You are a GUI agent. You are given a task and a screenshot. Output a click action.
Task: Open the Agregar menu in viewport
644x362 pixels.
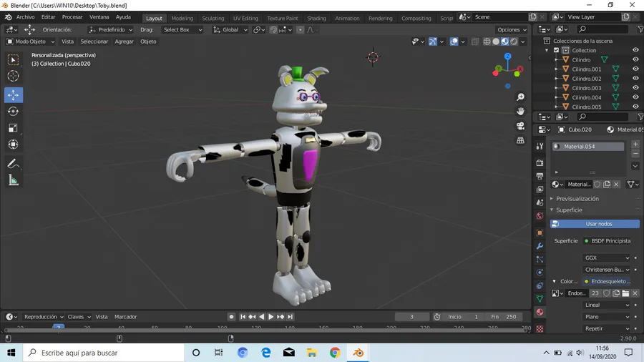tap(124, 41)
